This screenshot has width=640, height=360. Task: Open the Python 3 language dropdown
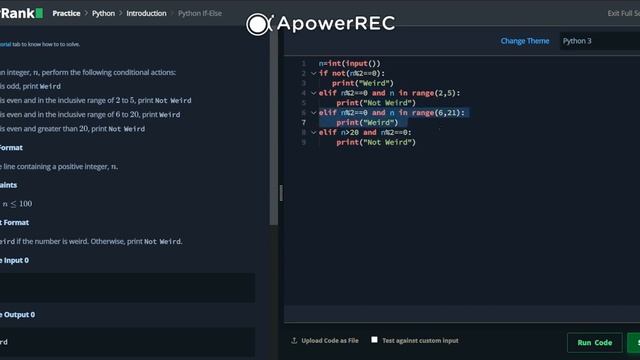[600, 41]
